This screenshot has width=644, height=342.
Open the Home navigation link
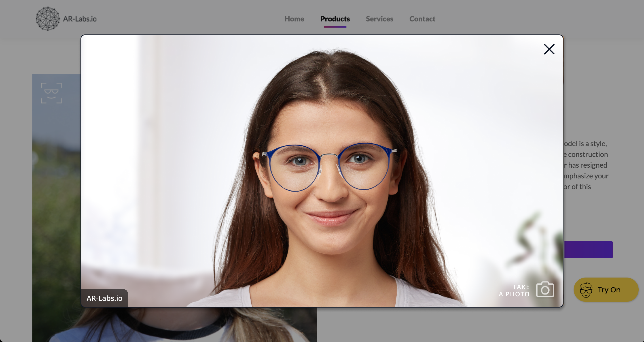294,19
